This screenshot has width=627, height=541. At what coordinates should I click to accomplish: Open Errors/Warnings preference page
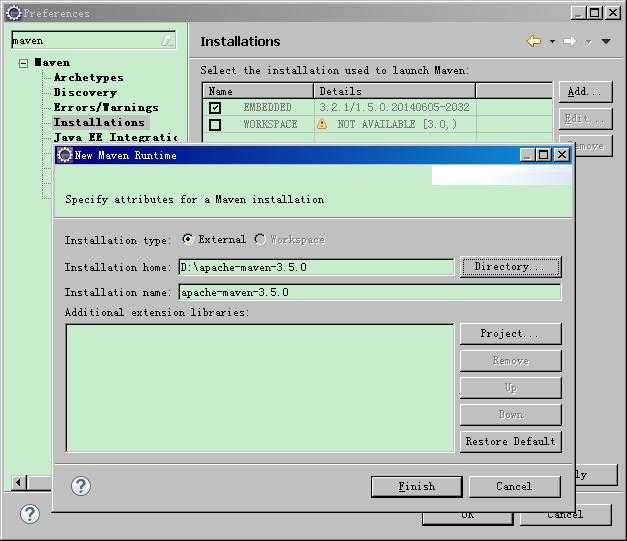106,108
